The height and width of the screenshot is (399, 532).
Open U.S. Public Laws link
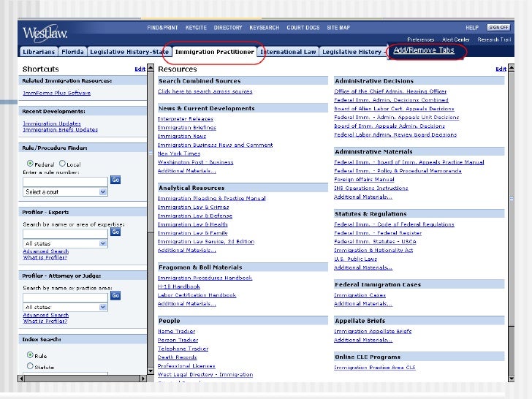[x=355, y=259]
